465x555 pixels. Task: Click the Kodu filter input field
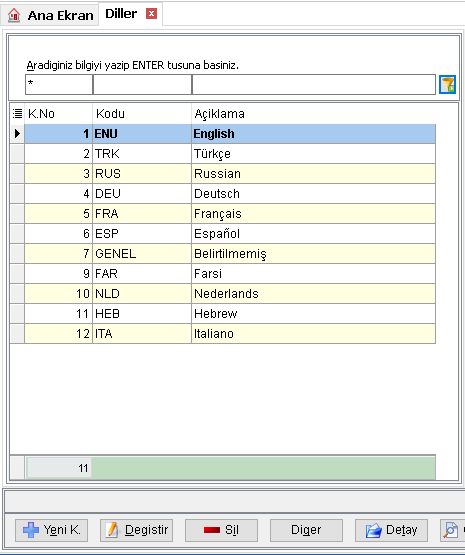(142, 85)
